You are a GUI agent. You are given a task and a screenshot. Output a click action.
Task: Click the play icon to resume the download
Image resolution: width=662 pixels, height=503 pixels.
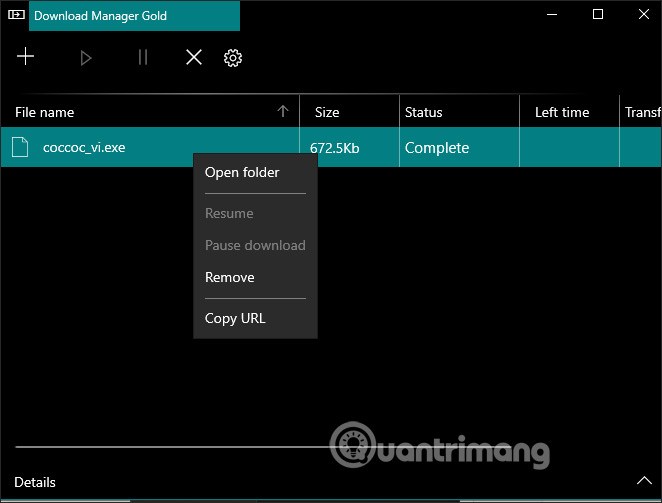[x=86, y=58]
